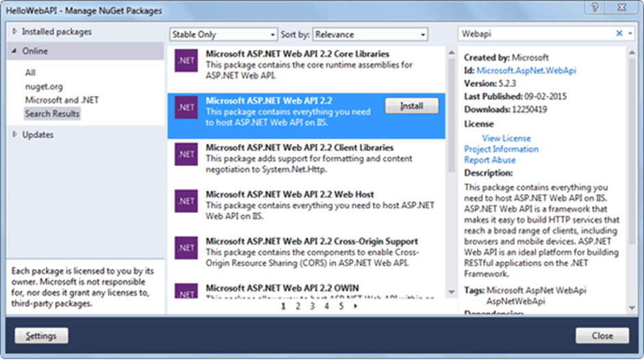Open the Sort by Relevance dropdown
644x360 pixels.
click(370, 34)
